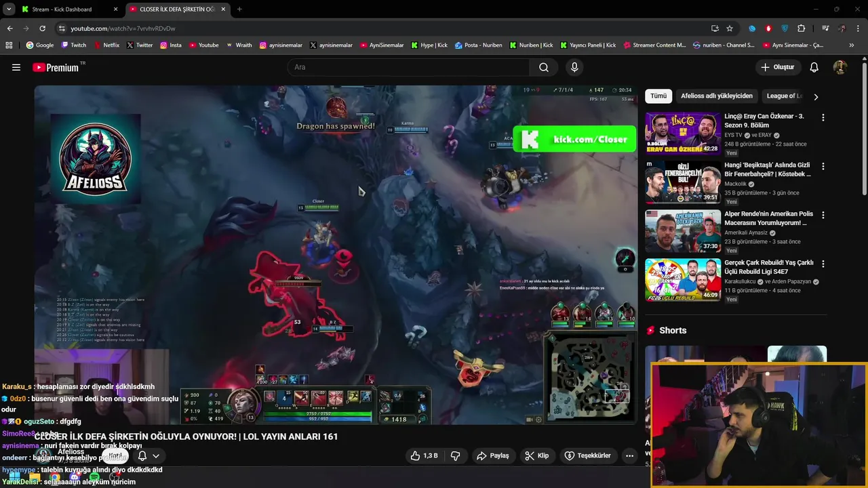
Task: Open nuriben - Channel S... bookmark
Action: click(x=724, y=45)
